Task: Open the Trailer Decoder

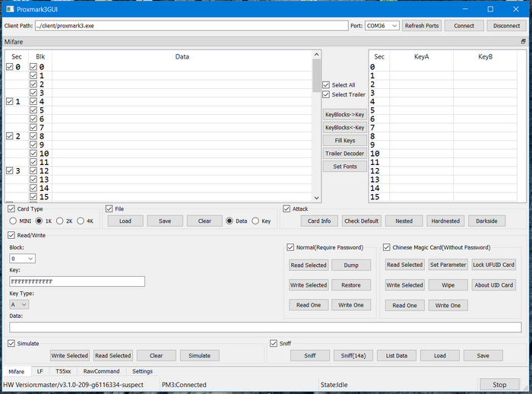Action: tap(345, 154)
